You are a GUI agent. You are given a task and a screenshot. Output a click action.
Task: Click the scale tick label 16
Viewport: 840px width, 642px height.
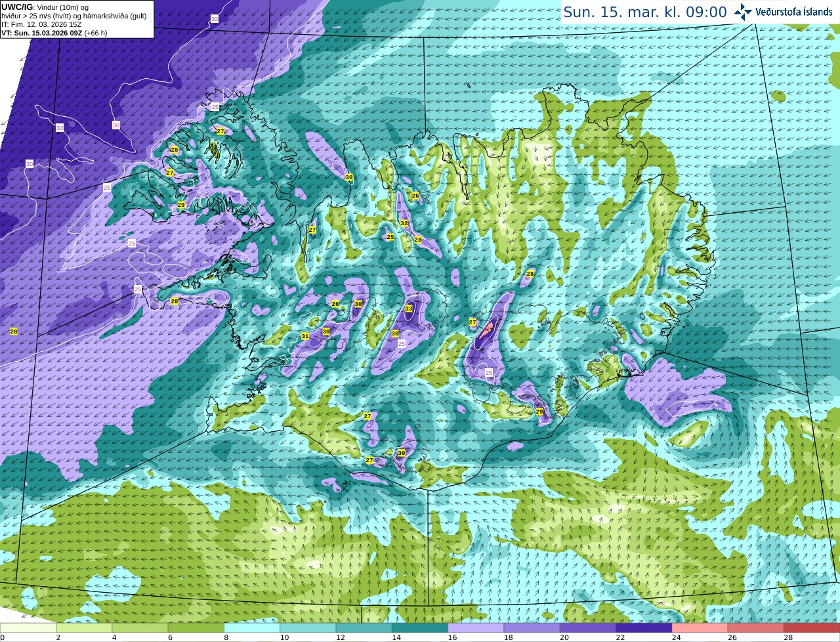point(452,637)
